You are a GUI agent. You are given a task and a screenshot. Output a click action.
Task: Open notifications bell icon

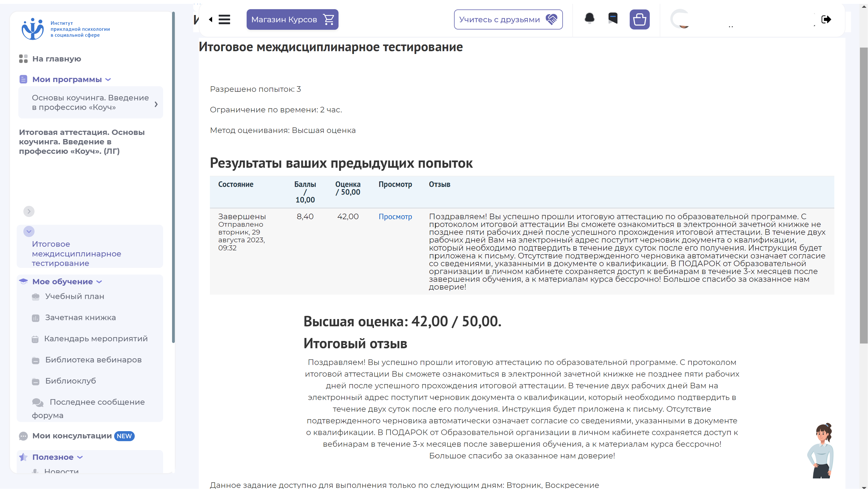[x=589, y=18]
